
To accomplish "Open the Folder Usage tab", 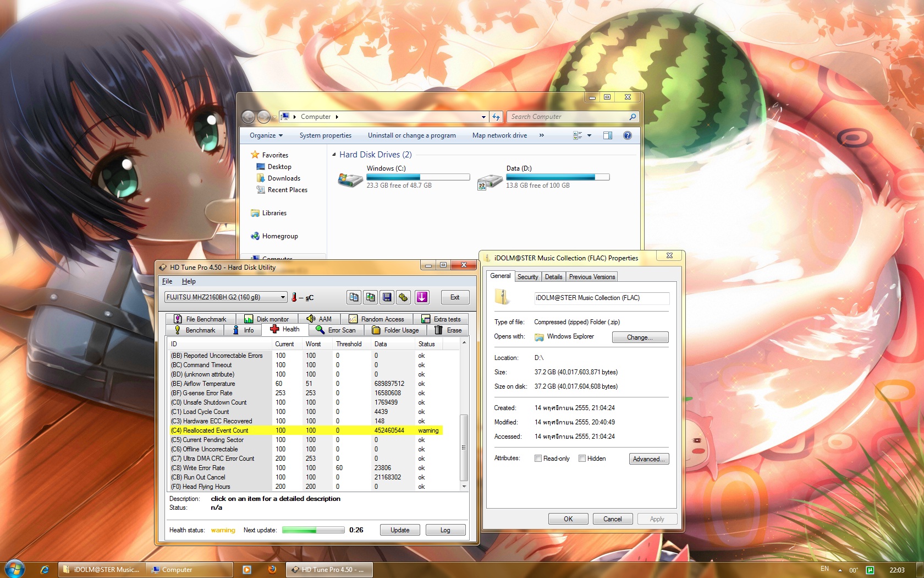I will 396,330.
